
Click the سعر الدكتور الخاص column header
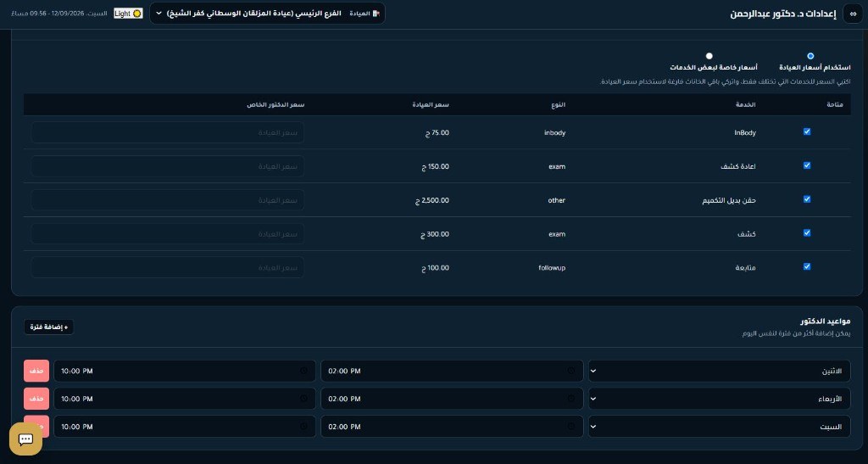coord(275,104)
